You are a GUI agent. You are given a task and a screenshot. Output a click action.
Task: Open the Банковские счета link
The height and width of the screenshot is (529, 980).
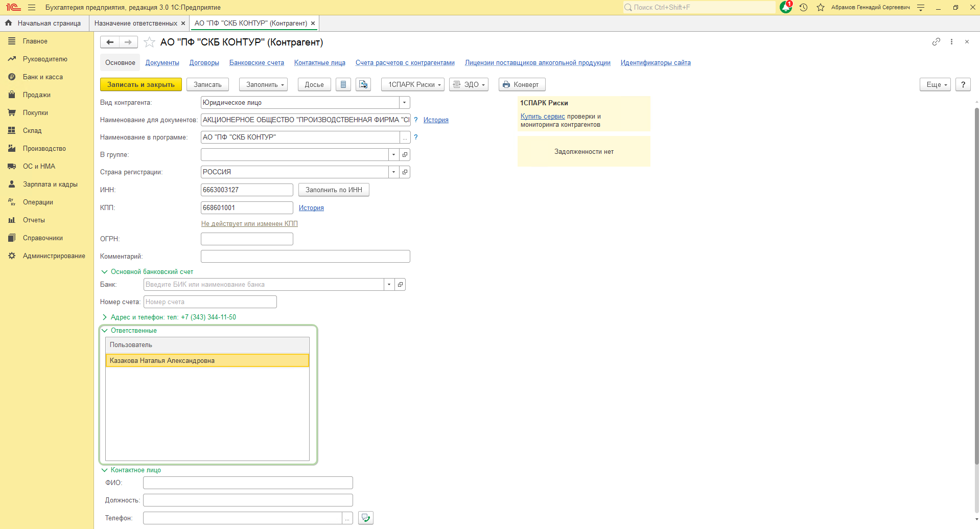click(x=256, y=63)
